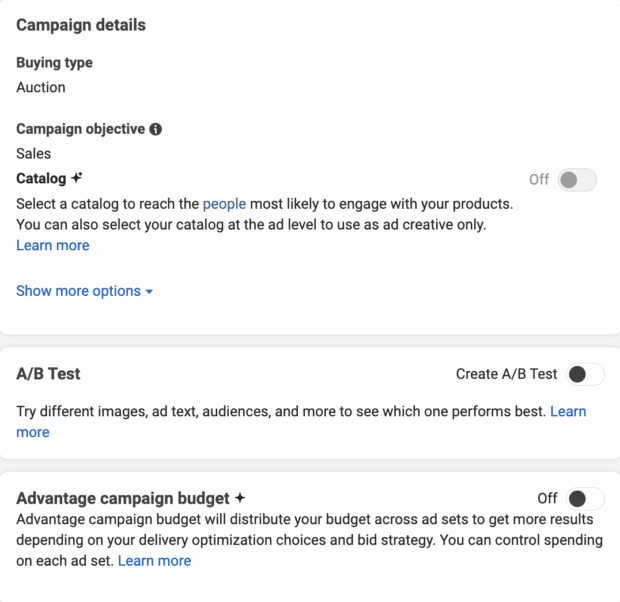Open Learn more link under Catalog
This screenshot has height=602, width=620.
click(x=53, y=245)
